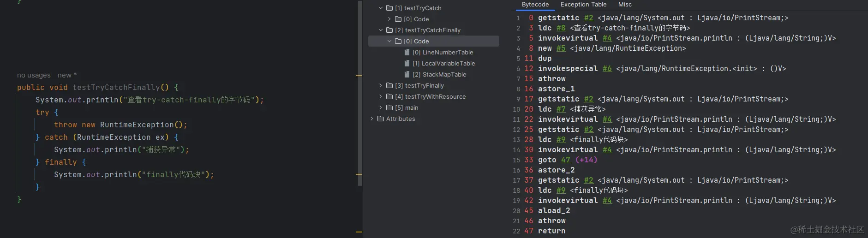
Task: Collapse the [2] testTryCatchFinally node
Action: 381,30
